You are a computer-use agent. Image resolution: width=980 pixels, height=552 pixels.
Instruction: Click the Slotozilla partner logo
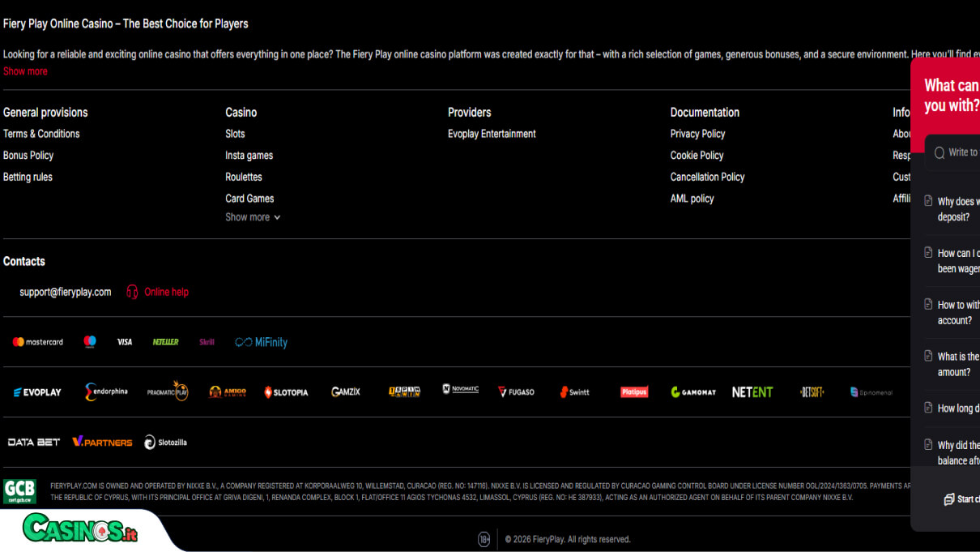pos(166,443)
